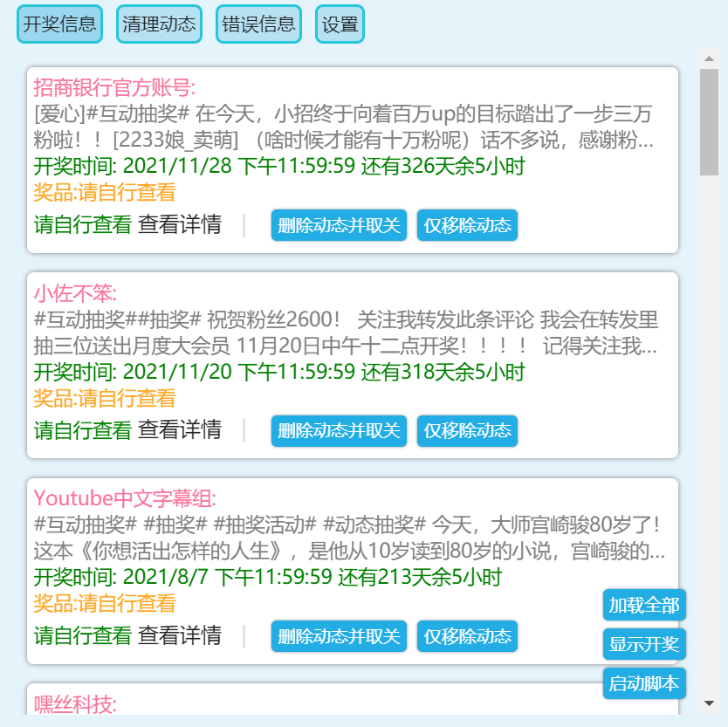Click 仅移除动态 for 小佐不笨

(x=467, y=431)
